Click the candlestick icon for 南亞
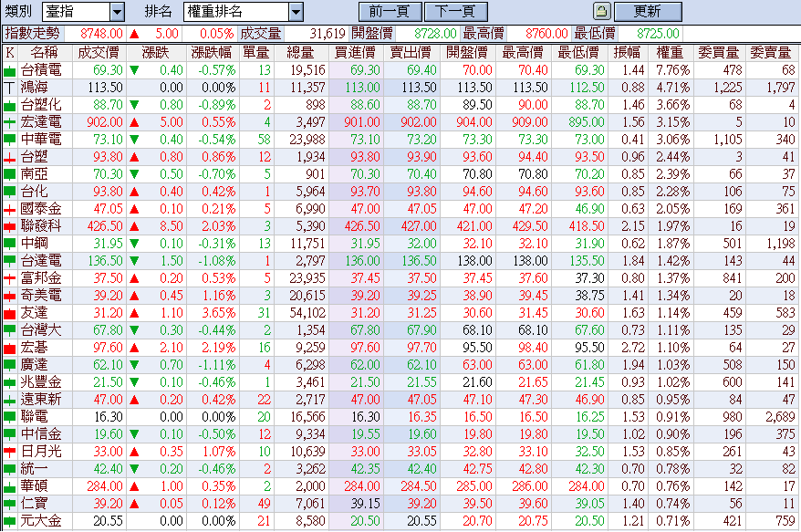 pos(10,175)
